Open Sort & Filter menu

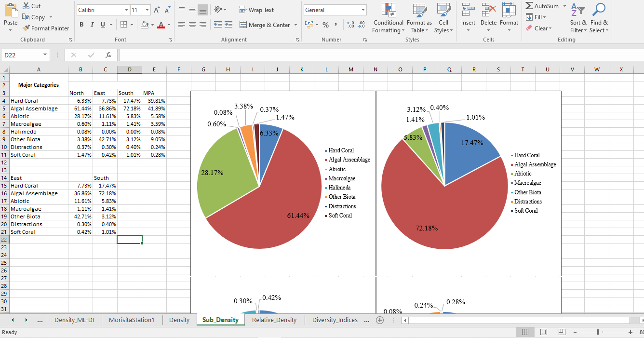tap(578, 18)
